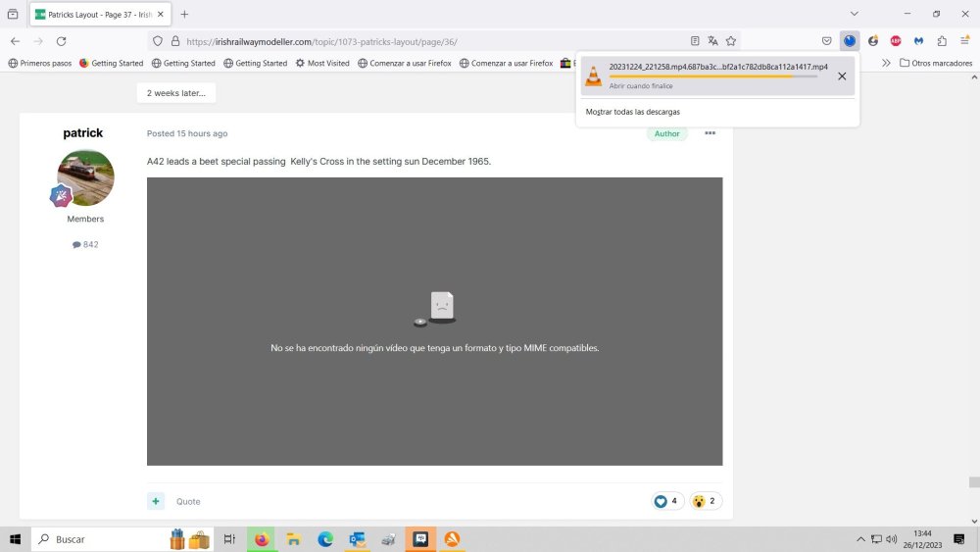
Task: Open the Save to Pocket icon
Action: point(826,41)
